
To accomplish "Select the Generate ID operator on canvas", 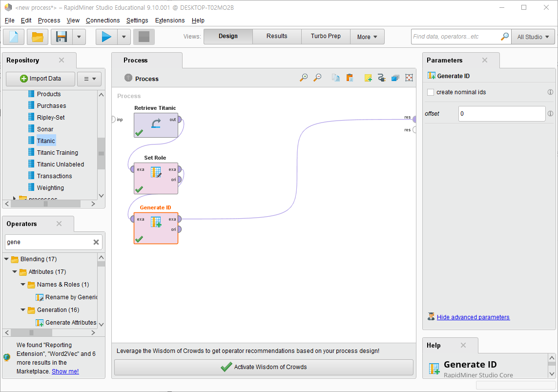I will coord(156,228).
